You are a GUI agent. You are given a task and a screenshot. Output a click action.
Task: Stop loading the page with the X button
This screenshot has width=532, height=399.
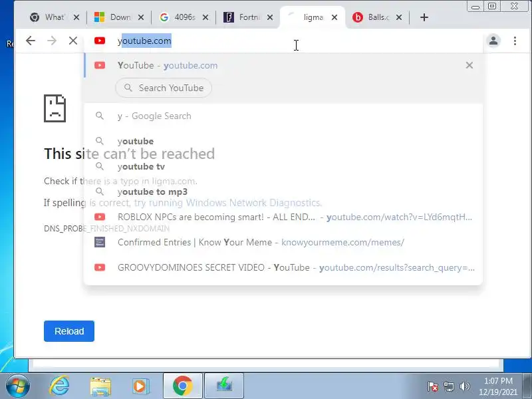[x=73, y=41]
